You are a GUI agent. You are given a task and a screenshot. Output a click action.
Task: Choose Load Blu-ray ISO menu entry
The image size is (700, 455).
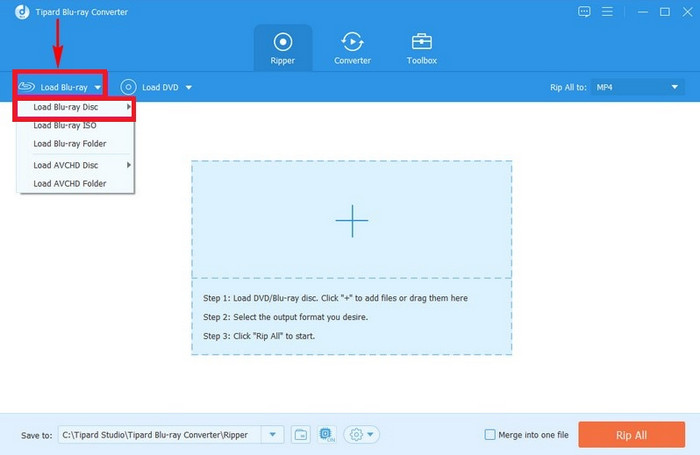click(x=75, y=125)
